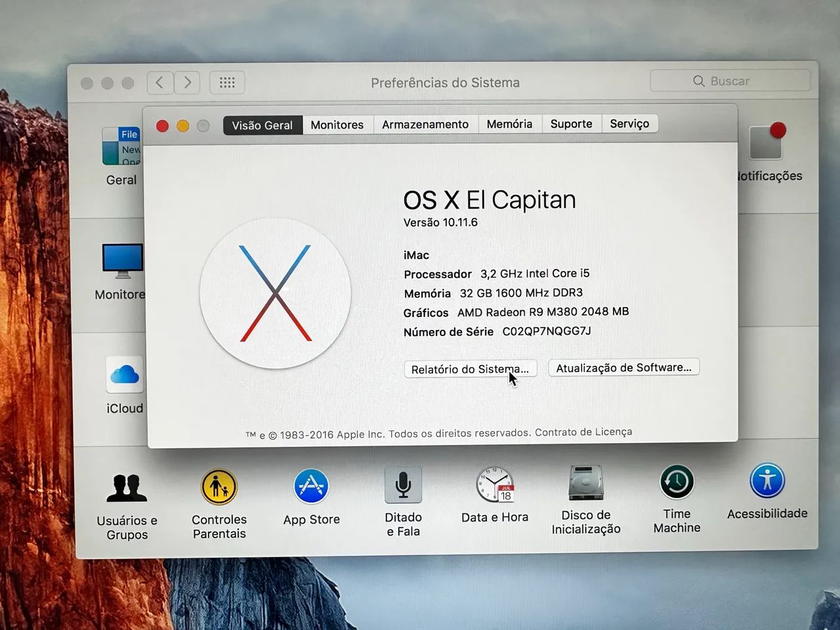Screen dimensions: 840x630
Task: Click the Versão 10.11.6 text
Action: click(x=440, y=222)
